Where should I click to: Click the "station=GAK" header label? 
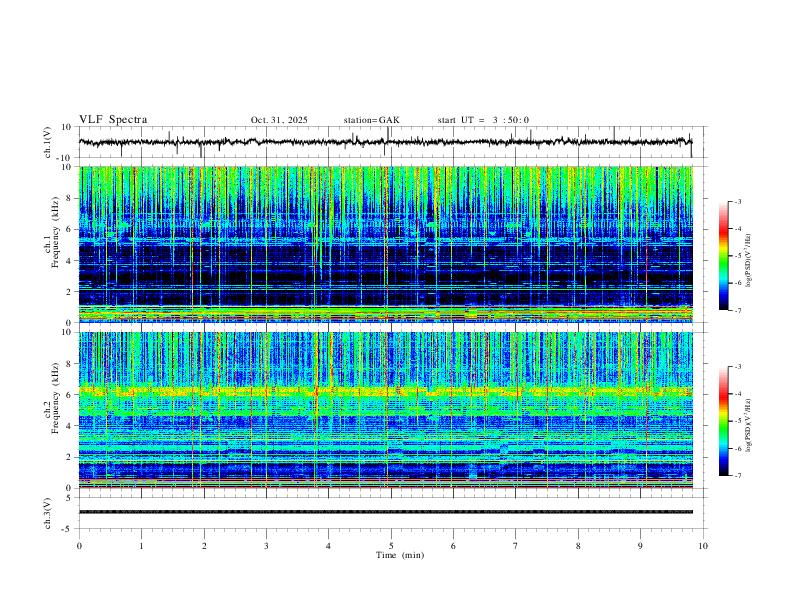[371, 120]
